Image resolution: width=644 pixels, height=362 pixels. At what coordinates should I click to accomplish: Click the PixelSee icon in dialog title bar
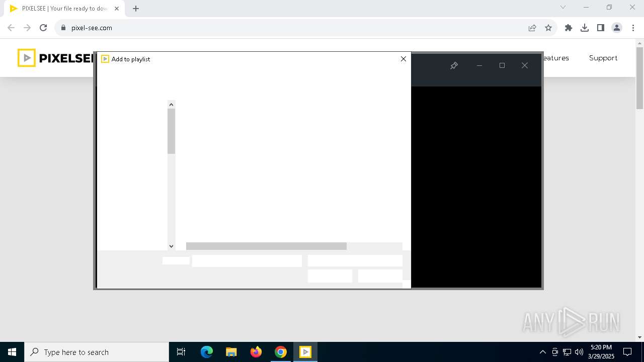(x=105, y=59)
